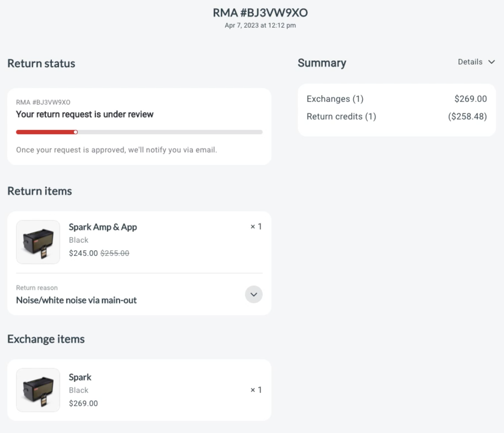Click the Return credits (1) summary label

(x=341, y=116)
